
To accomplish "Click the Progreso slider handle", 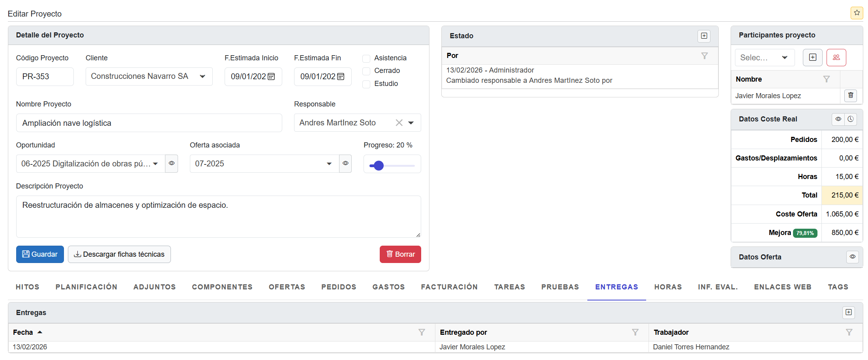I will click(x=379, y=166).
